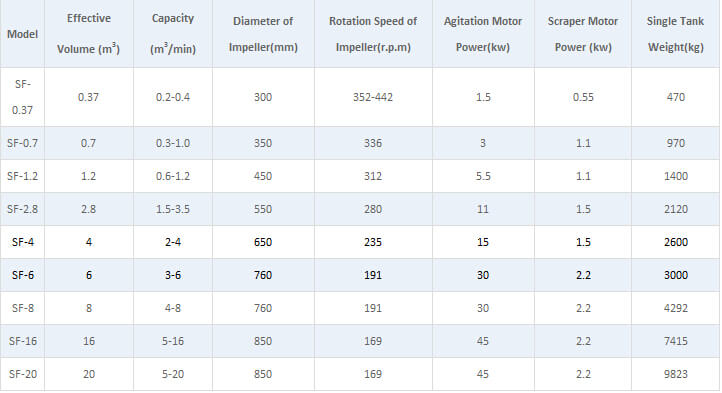Click the Capacity (m³/min) header cell
Image resolution: width=722 pixels, height=393 pixels.
(x=173, y=34)
